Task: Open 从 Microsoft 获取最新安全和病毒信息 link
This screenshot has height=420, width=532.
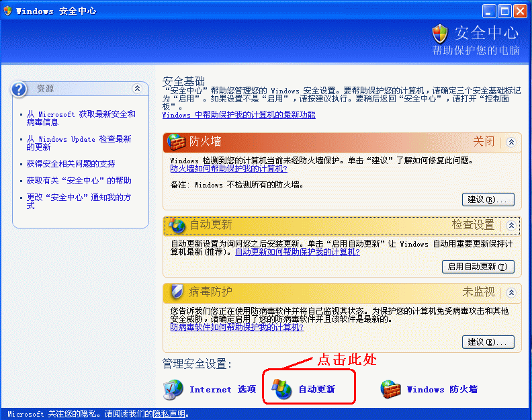Action: (x=81, y=118)
